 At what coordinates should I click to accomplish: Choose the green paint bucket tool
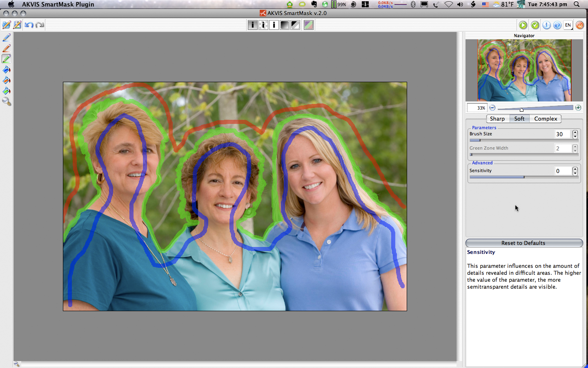[7, 91]
